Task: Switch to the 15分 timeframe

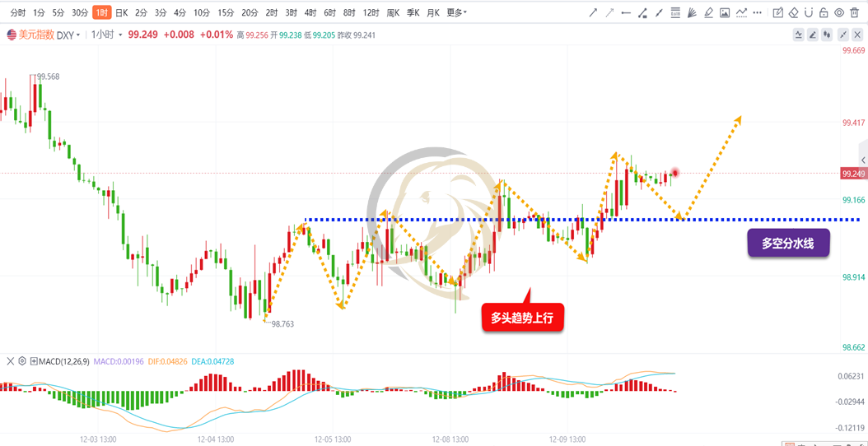Action: (x=226, y=12)
